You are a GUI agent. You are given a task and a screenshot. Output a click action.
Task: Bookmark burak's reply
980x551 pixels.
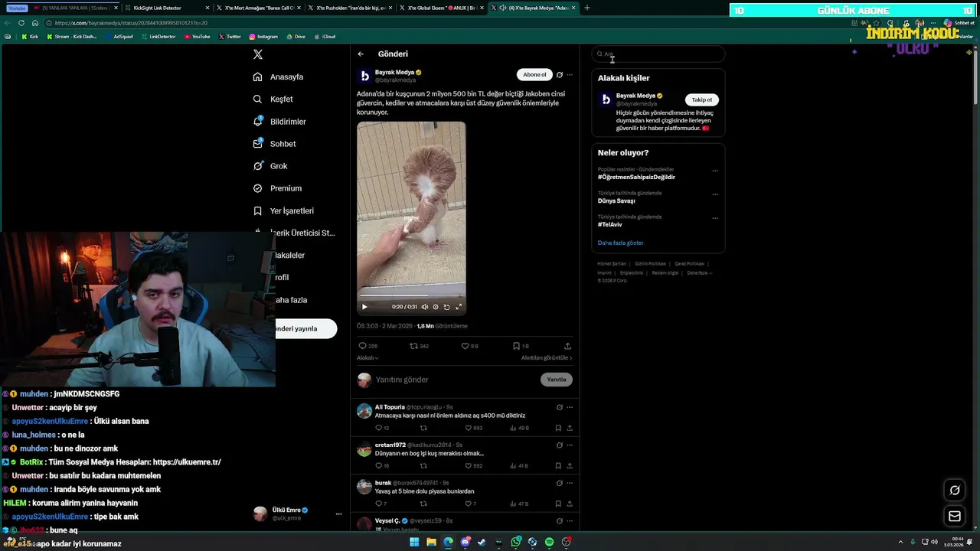coord(558,504)
